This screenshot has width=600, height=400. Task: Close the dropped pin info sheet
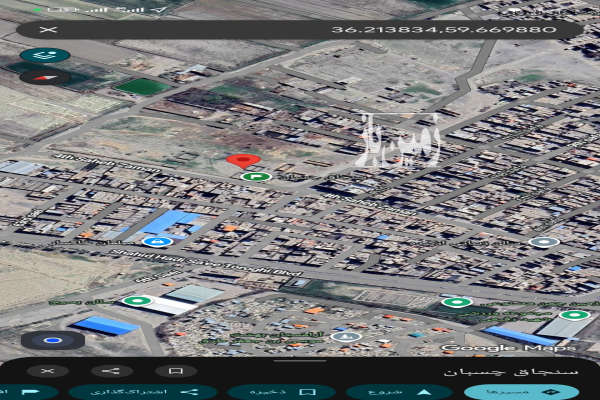click(47, 371)
